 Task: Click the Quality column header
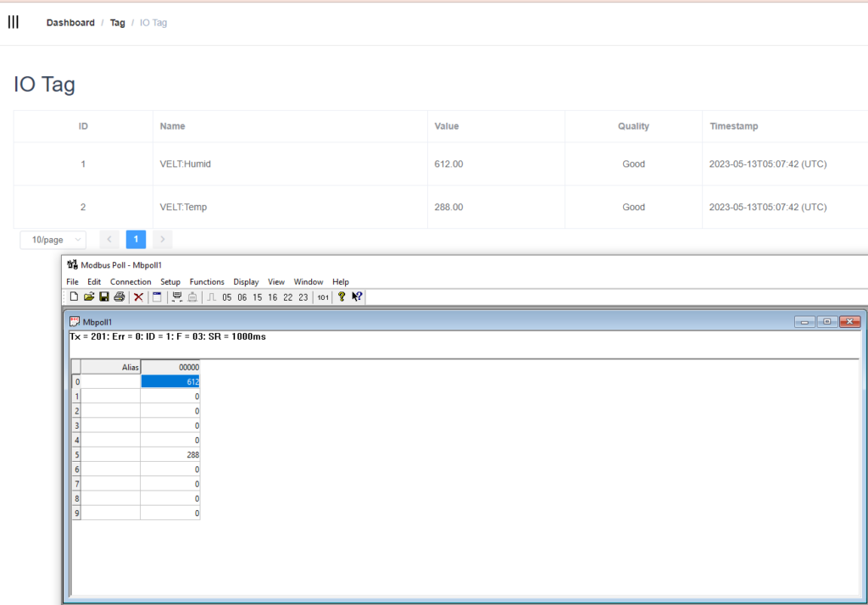point(633,126)
